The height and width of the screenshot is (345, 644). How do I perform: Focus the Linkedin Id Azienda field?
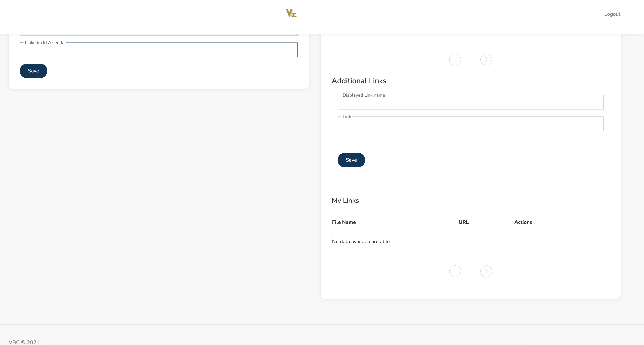tap(159, 50)
